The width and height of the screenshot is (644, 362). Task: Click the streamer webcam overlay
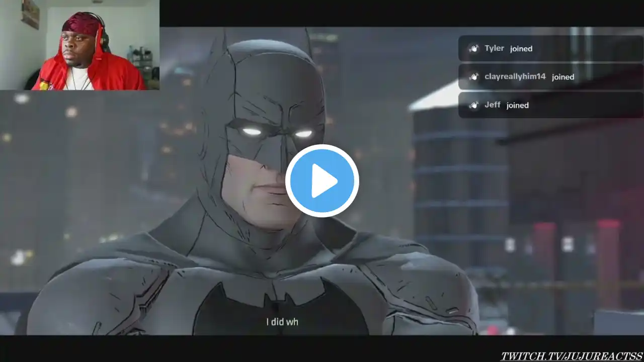coord(79,45)
